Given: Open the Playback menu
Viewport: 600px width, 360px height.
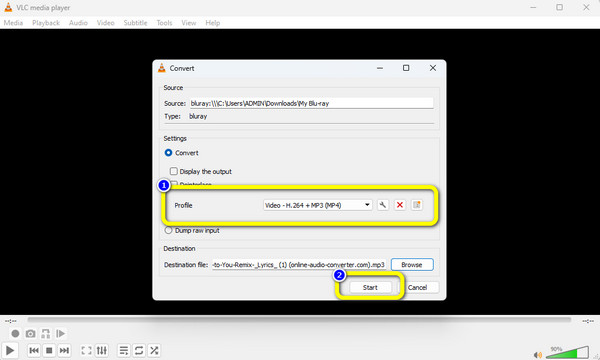Looking at the screenshot, I should 46,23.
